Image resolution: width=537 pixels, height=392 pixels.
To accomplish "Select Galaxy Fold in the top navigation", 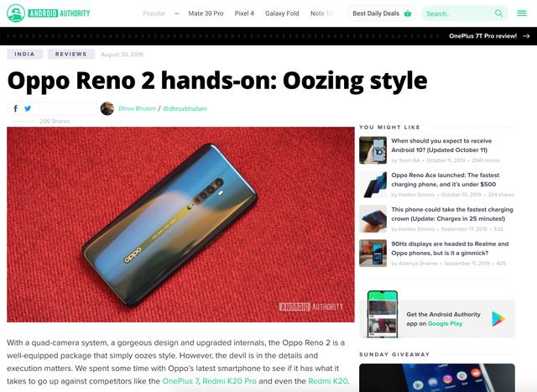I will point(282,13).
